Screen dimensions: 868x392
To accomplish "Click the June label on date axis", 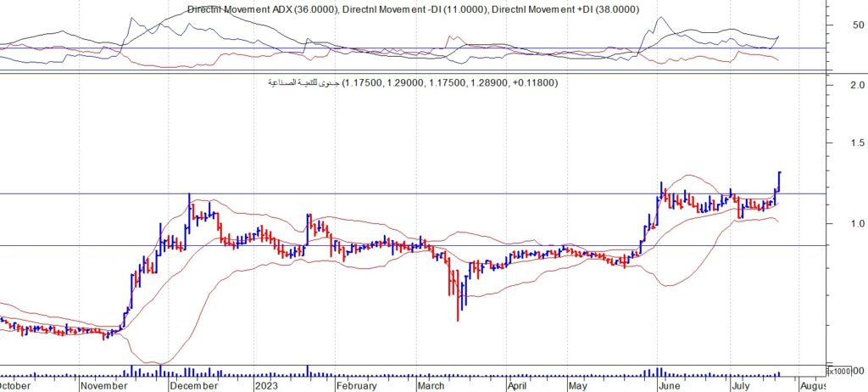I will [670, 385].
